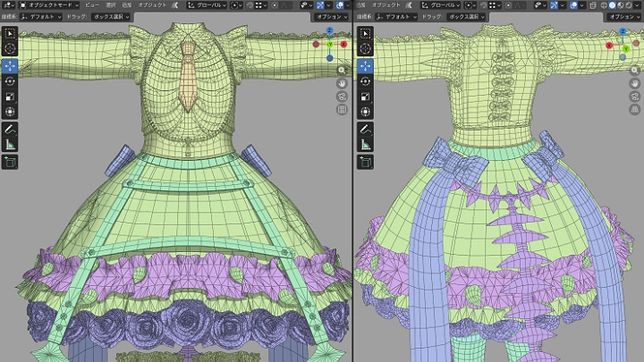Click the zoom magnifier icon in the left viewport
Image resolution: width=644 pixels, height=362 pixels.
(342, 71)
